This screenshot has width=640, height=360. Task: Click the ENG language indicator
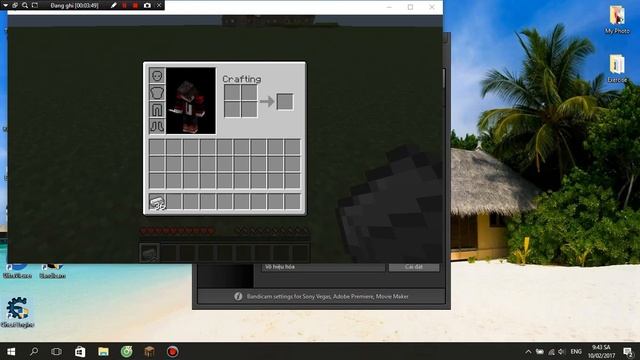[576, 351]
